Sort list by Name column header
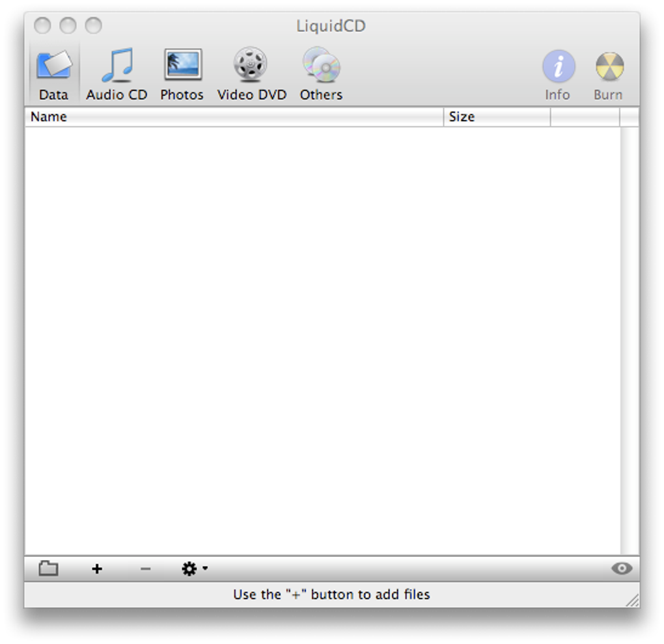The image size is (664, 644). tap(234, 117)
